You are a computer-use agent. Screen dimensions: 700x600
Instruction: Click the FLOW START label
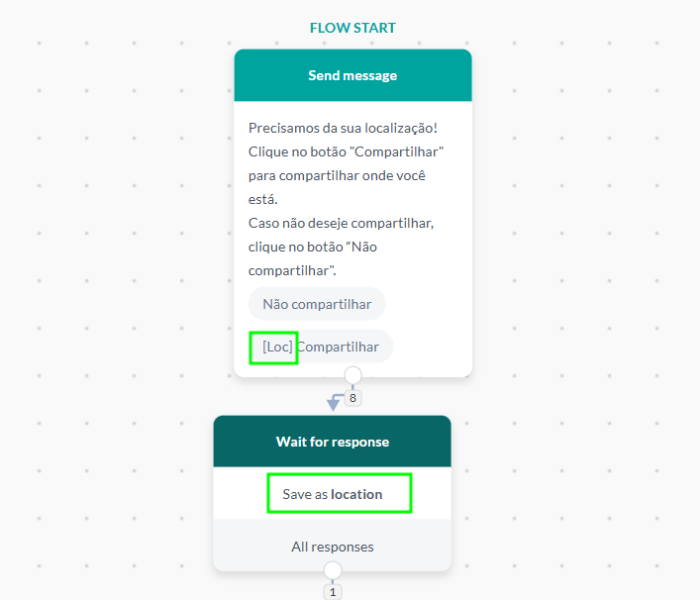[352, 28]
